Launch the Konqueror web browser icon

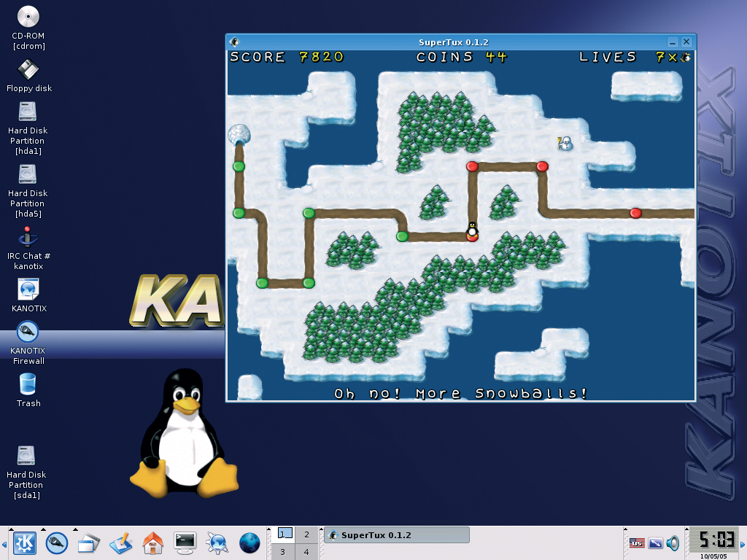pyautogui.click(x=217, y=543)
